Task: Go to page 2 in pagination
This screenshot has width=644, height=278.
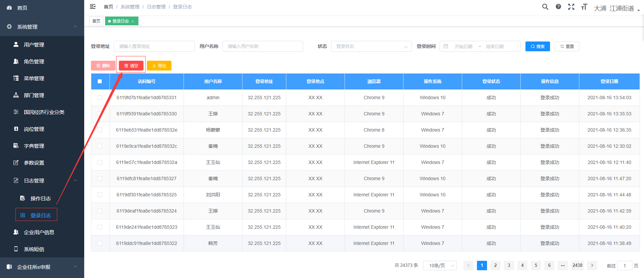Action: click(495, 266)
